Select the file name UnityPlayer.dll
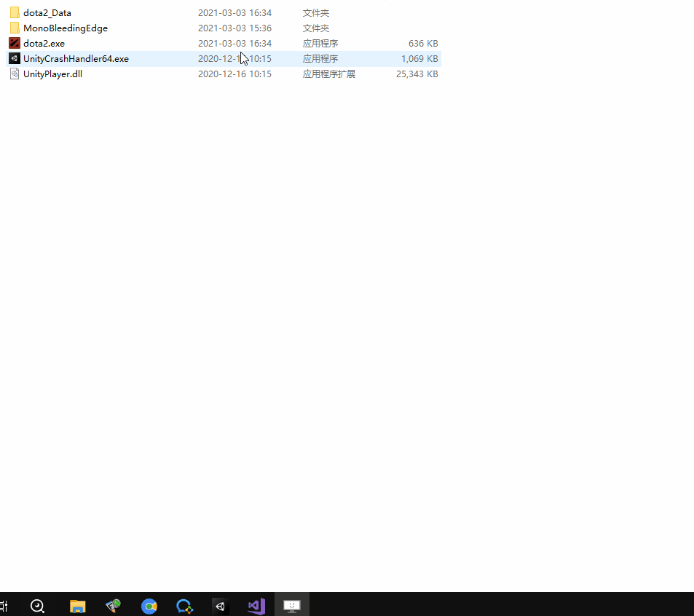 click(x=52, y=74)
